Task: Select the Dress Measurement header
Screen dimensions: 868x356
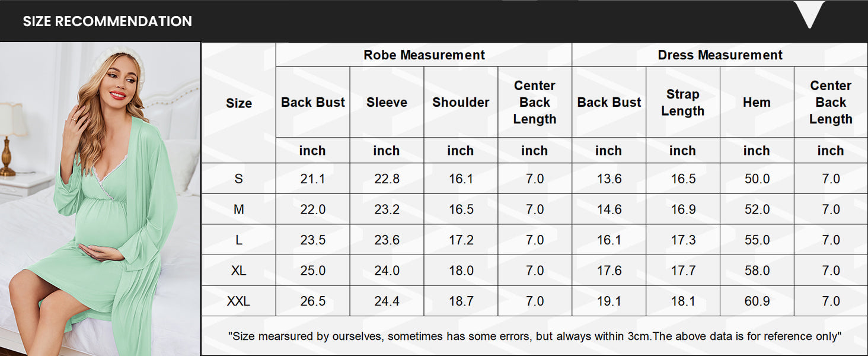Action: [x=720, y=55]
